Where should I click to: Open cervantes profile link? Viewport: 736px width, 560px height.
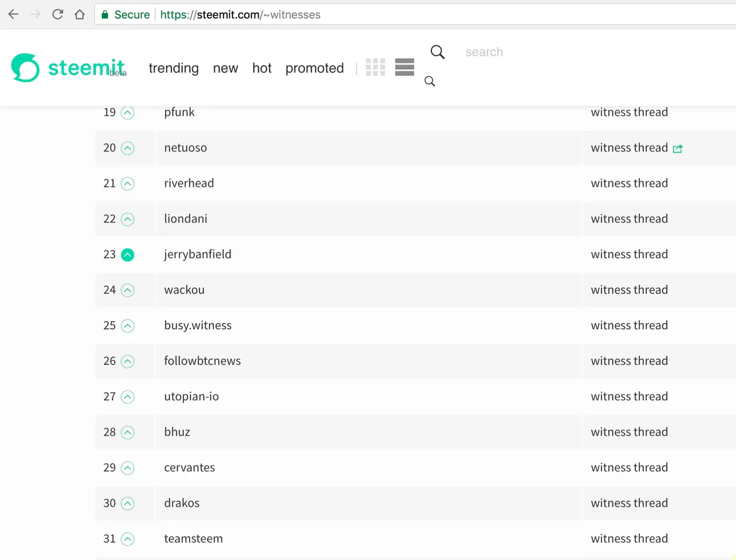pos(189,467)
